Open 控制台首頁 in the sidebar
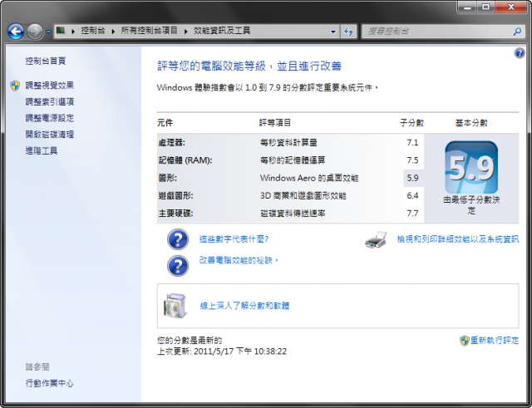This screenshot has width=532, height=408. pos(46,61)
